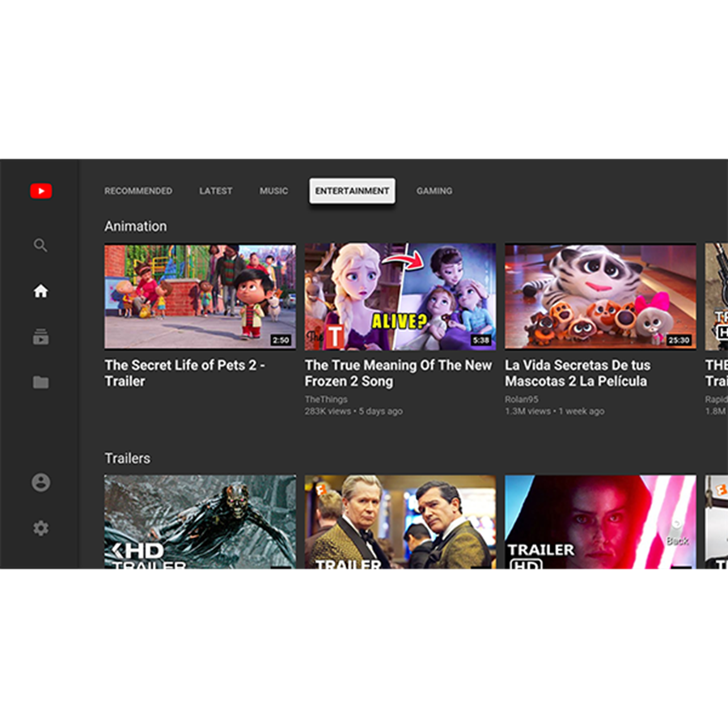Switch to the Gaming tab
The image size is (728, 728).
tap(434, 191)
